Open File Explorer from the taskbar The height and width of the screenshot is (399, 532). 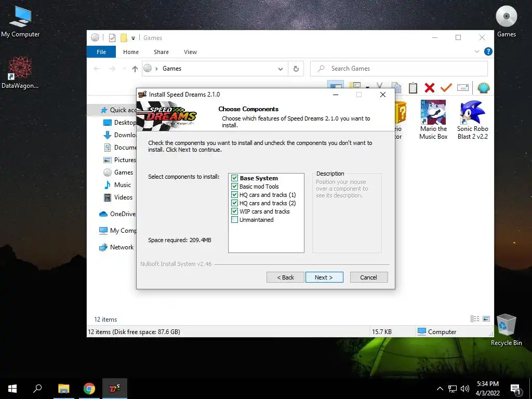63,389
